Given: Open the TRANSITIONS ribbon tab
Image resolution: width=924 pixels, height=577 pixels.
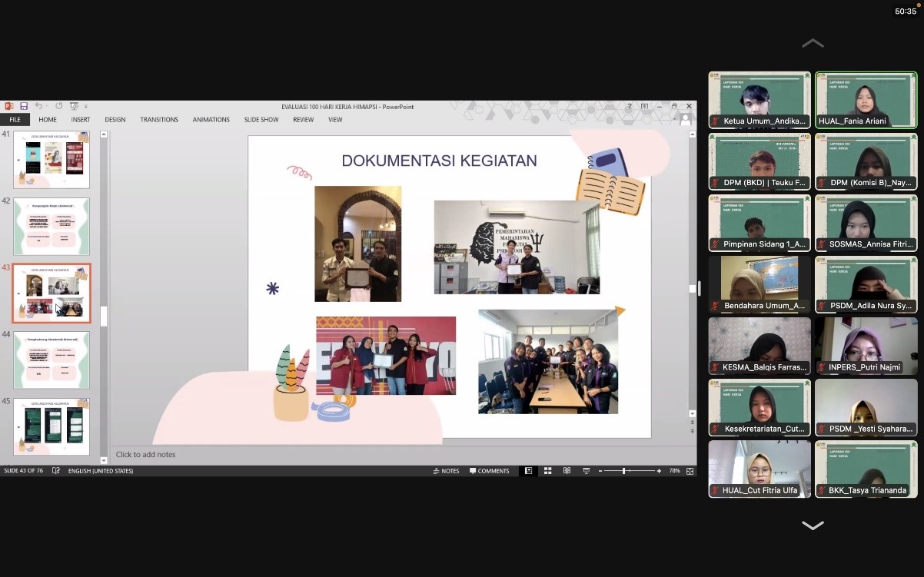Looking at the screenshot, I should point(159,120).
